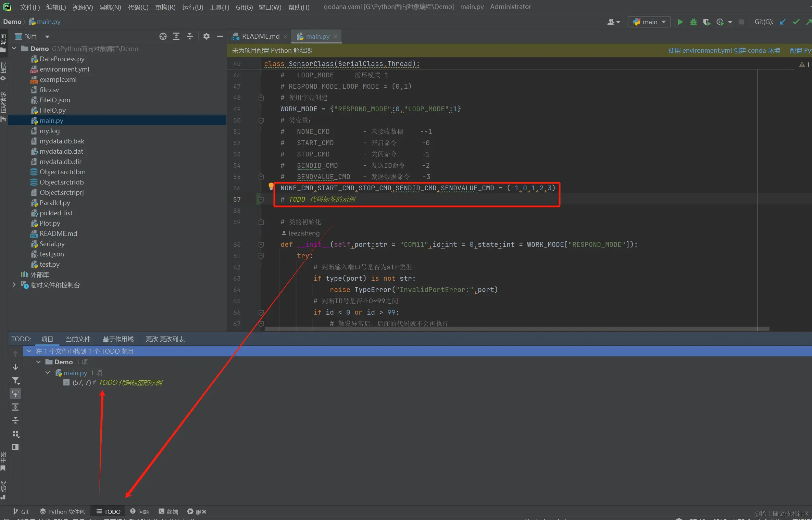
Task: Open the main run configuration dropdown
Action: click(x=649, y=22)
